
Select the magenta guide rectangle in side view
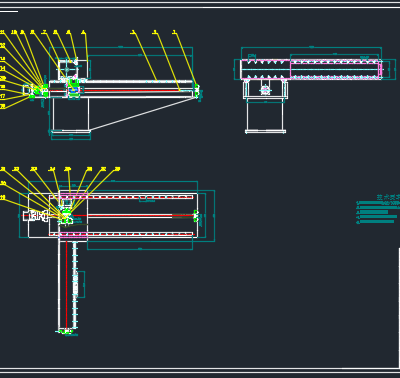coord(336,69)
